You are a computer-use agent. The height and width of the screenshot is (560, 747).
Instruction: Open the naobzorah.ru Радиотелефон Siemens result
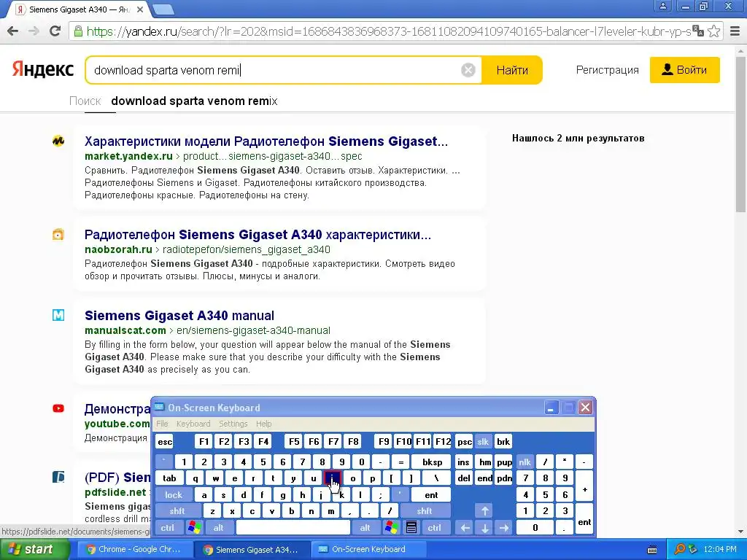[258, 235]
